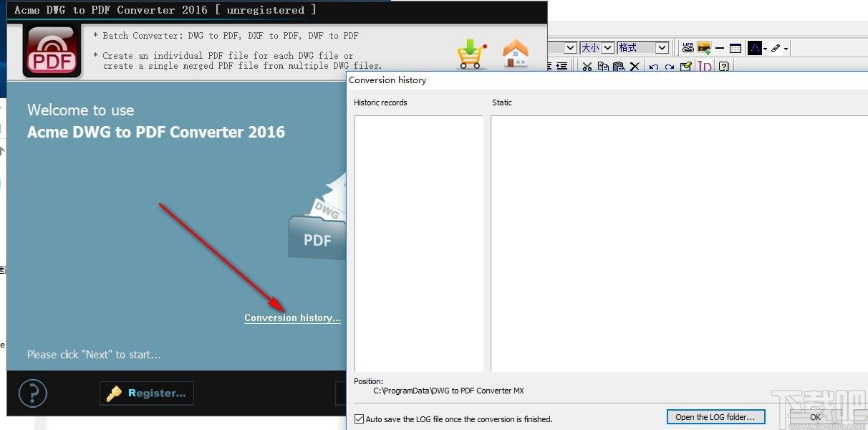Viewport: 868px width, 430px height.
Task: Toggle Auto save the LOG file checkbox
Action: 360,419
